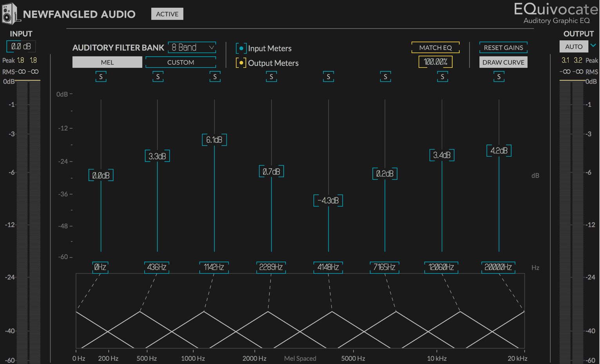Toggle the ACTIVE bypass button
Image resolution: width=600 pixels, height=364 pixels.
tap(167, 14)
